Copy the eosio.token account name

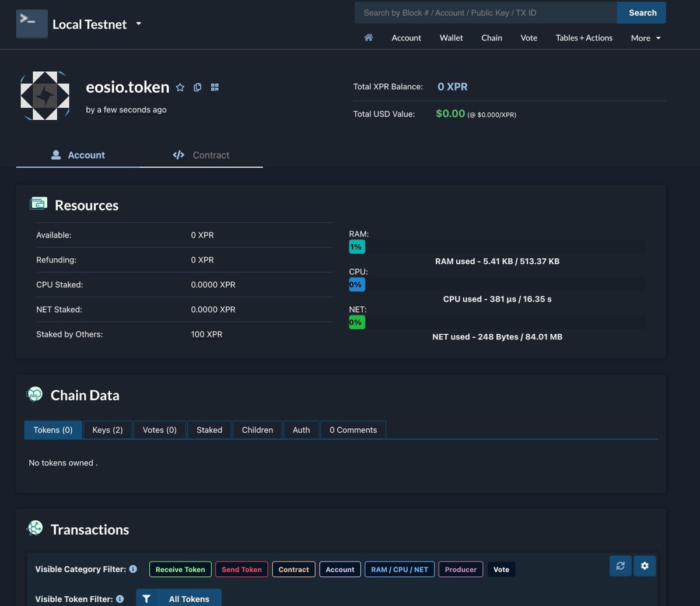(197, 87)
